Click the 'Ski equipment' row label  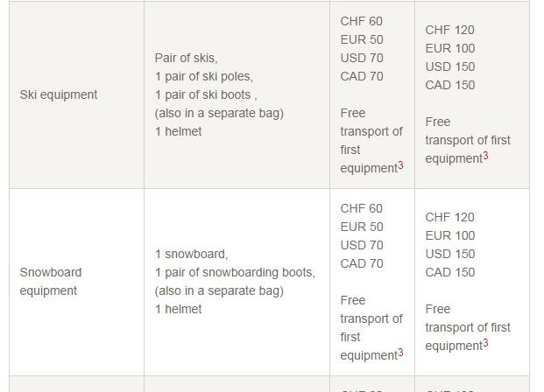pos(58,94)
